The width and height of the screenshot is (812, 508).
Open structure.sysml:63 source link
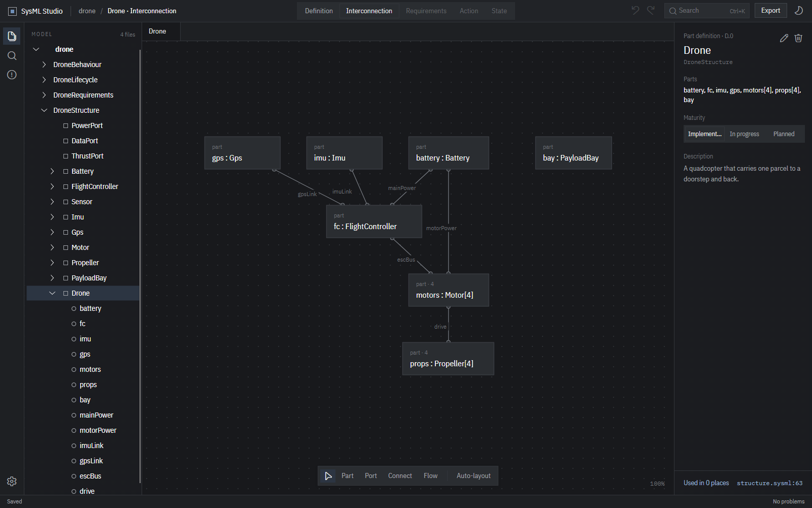coord(769,483)
